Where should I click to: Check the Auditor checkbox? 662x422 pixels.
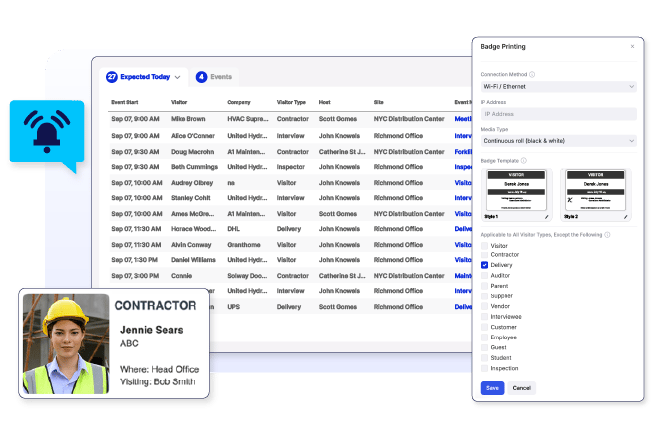(484, 276)
